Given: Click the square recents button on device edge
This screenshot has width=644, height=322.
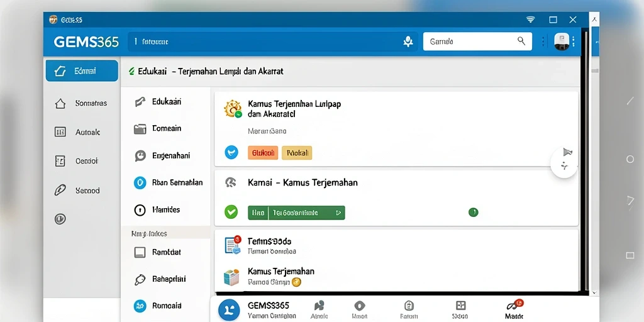Looking at the screenshot, I should (x=630, y=255).
